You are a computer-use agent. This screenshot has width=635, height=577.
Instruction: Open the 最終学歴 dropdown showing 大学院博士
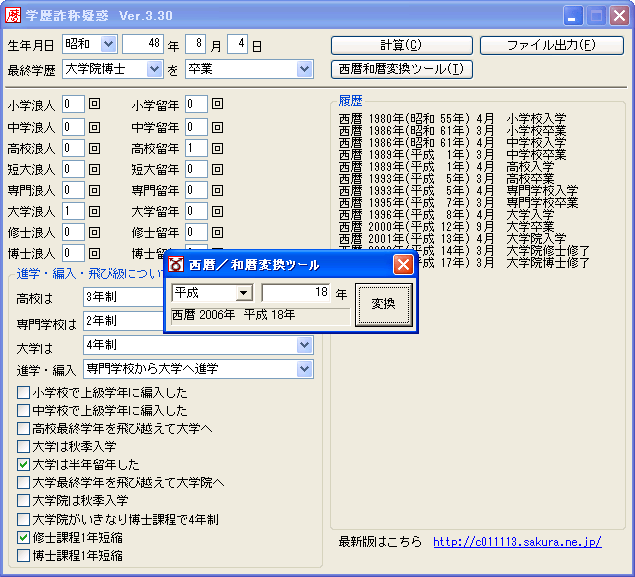[154, 69]
